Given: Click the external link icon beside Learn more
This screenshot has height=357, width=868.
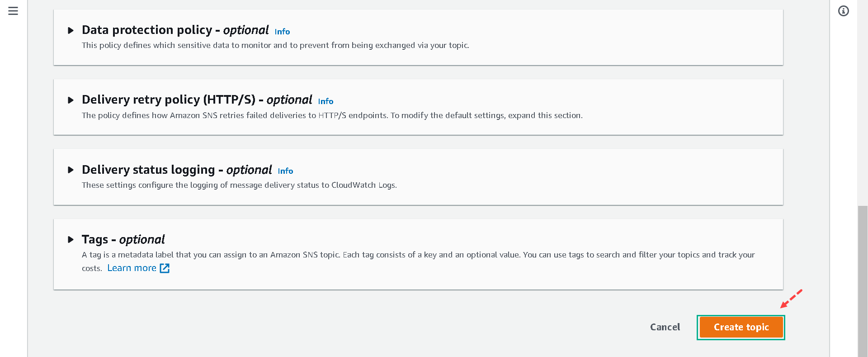Looking at the screenshot, I should (165, 268).
